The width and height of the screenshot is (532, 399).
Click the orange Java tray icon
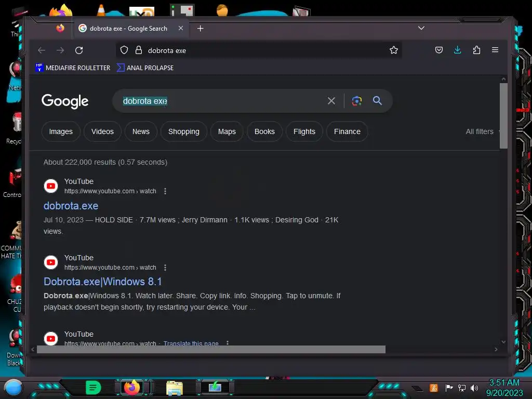click(x=434, y=388)
